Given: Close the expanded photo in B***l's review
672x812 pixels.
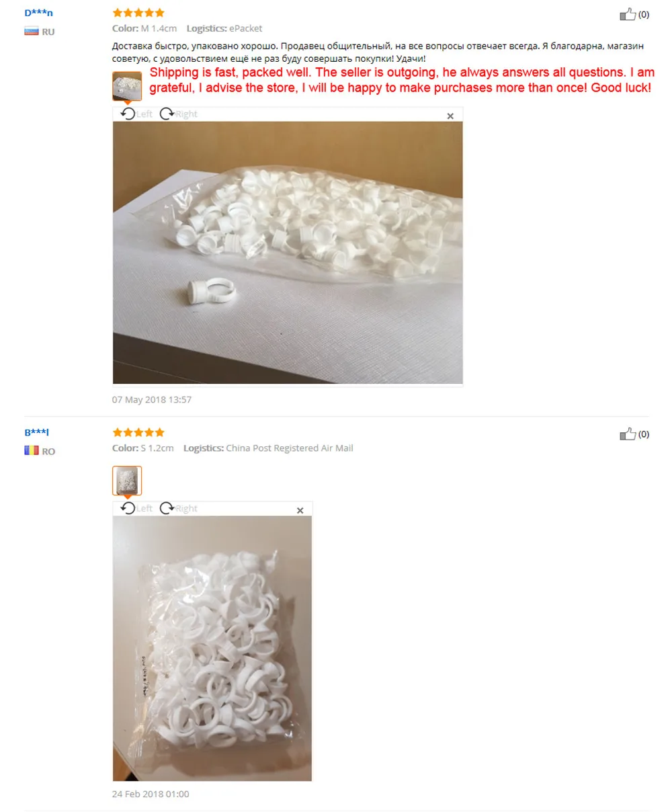Looking at the screenshot, I should 300,511.
